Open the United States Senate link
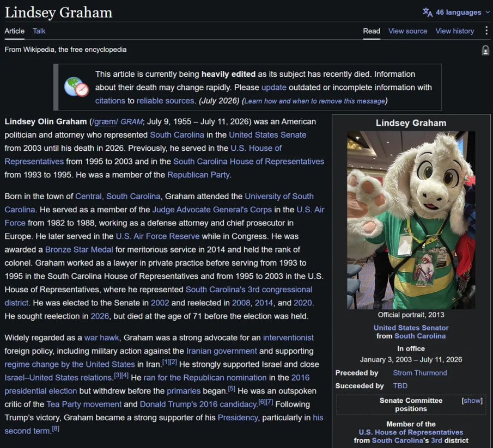This screenshot has height=448, width=493. coord(267,135)
